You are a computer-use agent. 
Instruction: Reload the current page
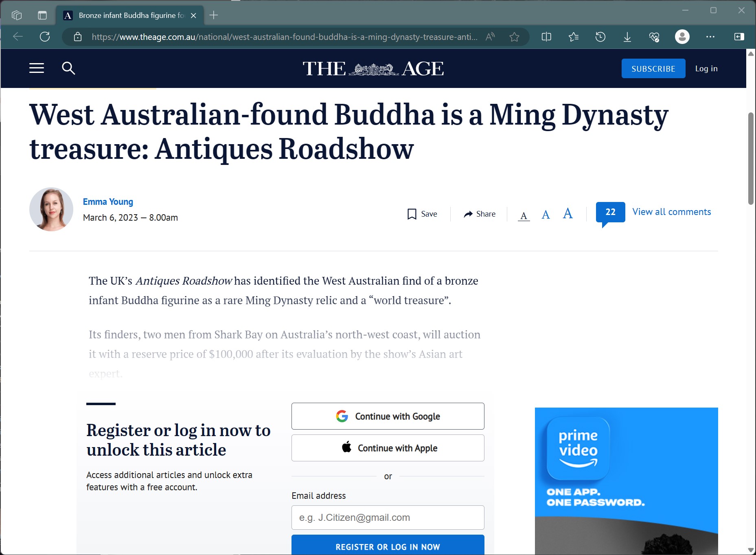coord(45,37)
